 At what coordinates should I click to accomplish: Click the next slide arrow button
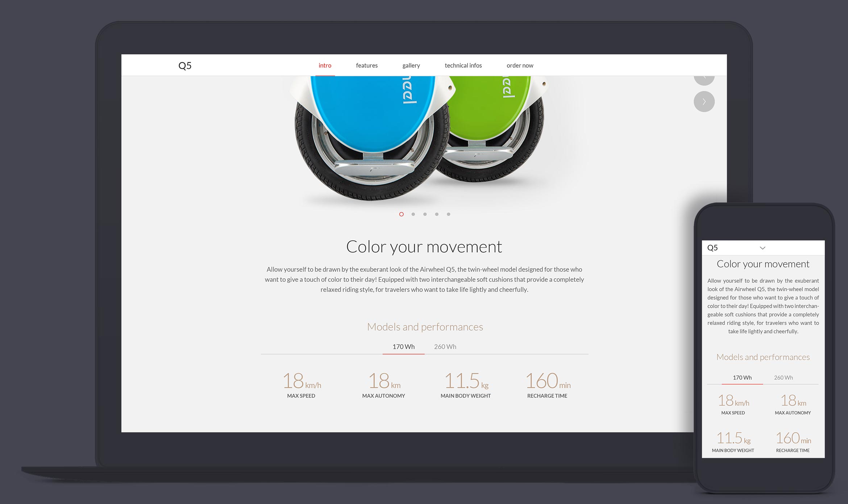[704, 101]
